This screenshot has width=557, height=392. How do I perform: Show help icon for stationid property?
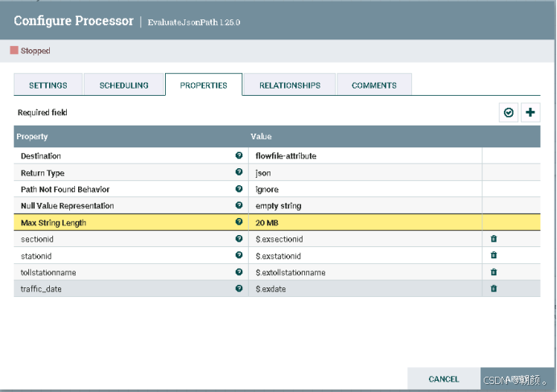coord(239,255)
